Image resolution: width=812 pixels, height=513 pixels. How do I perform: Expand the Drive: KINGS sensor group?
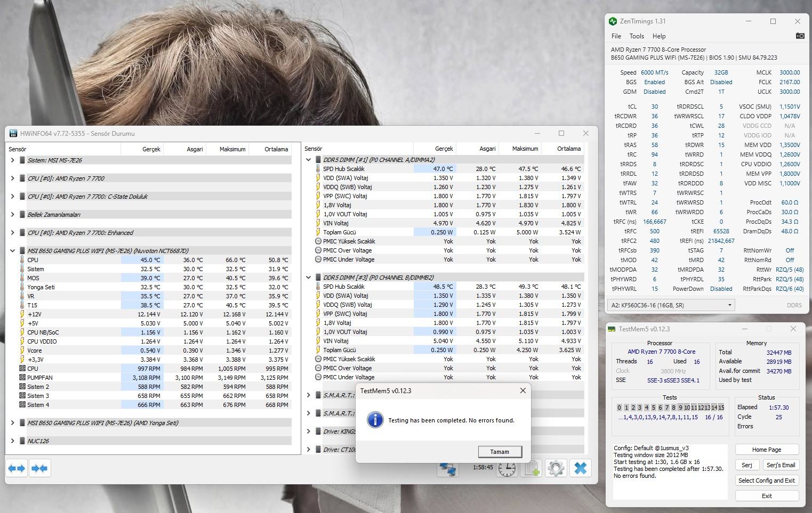(x=308, y=431)
